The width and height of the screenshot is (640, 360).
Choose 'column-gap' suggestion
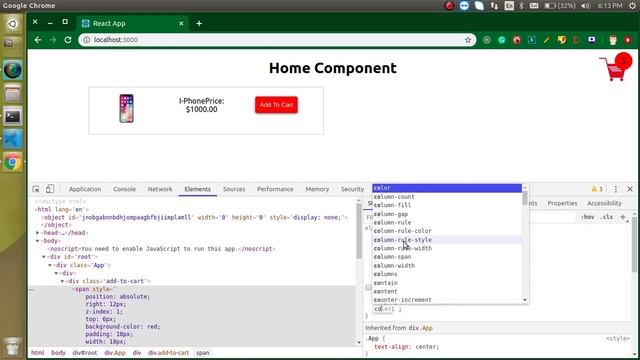[447, 214]
